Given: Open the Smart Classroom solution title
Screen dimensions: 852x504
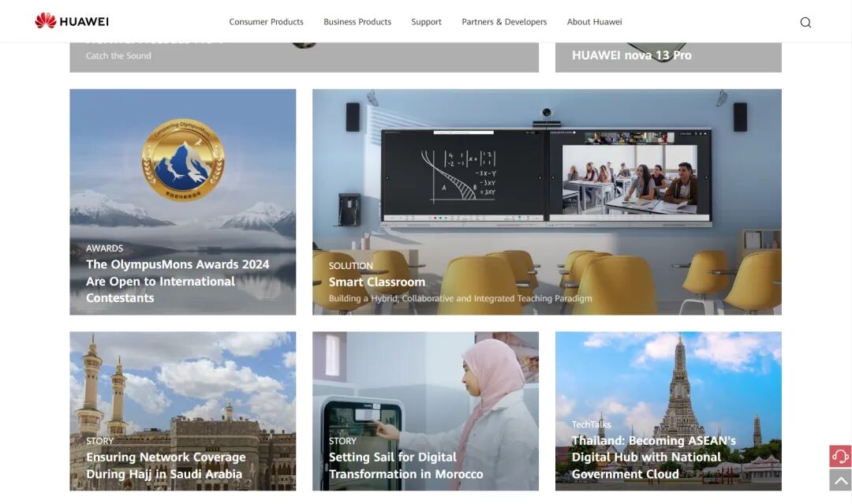Looking at the screenshot, I should click(x=377, y=282).
